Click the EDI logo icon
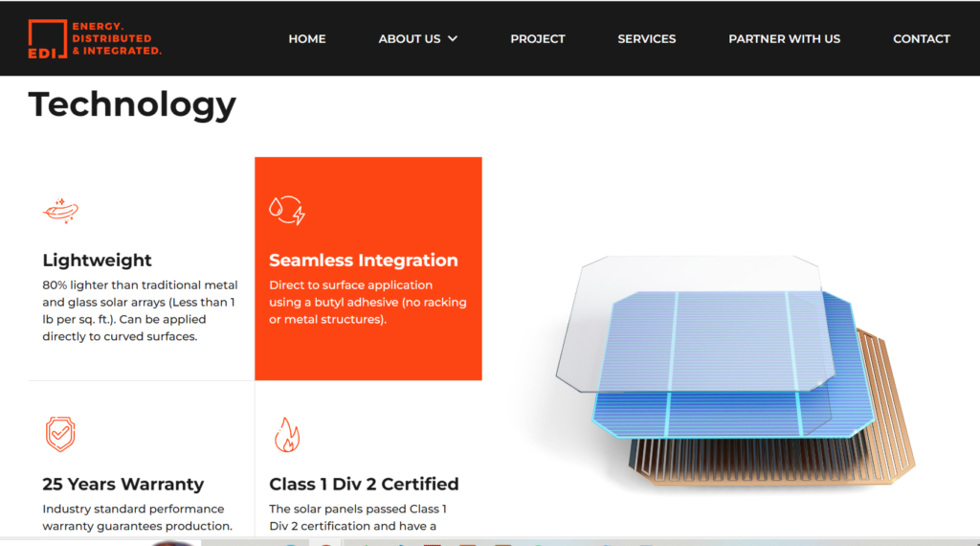The image size is (980, 546). pos(48,38)
